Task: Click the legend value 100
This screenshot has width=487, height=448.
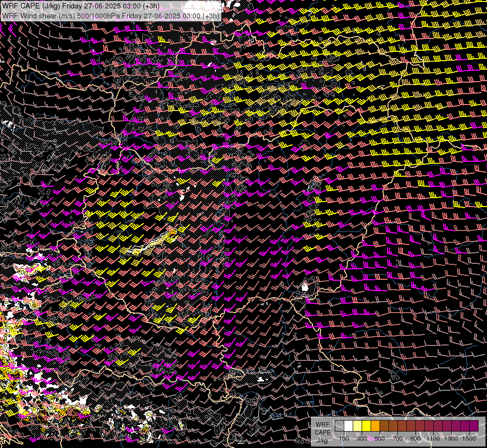Action: tap(344, 439)
